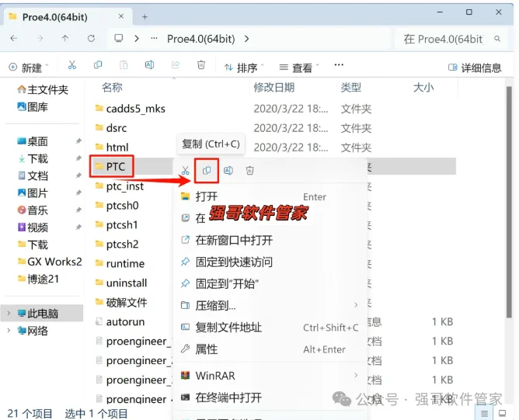Click the Delete trash icon in the toolbar
Screen dimensions: 519x420
201,65
